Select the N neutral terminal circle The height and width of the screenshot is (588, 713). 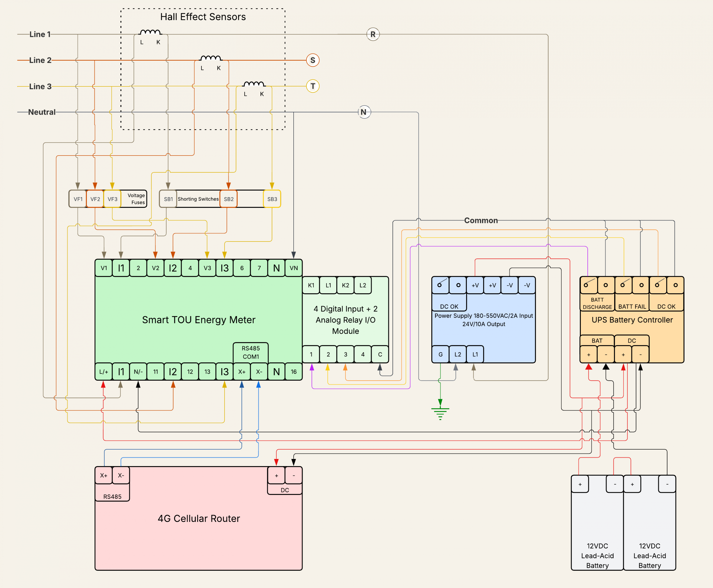tap(364, 112)
